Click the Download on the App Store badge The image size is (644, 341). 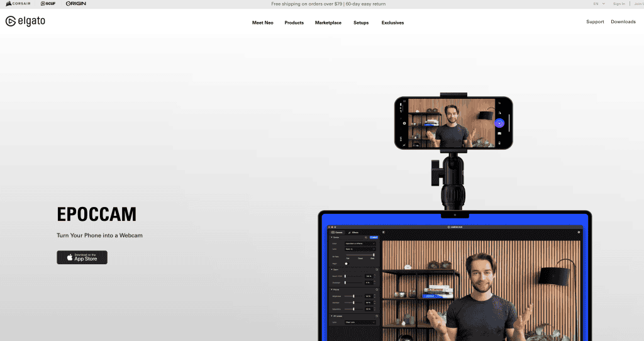coord(82,257)
